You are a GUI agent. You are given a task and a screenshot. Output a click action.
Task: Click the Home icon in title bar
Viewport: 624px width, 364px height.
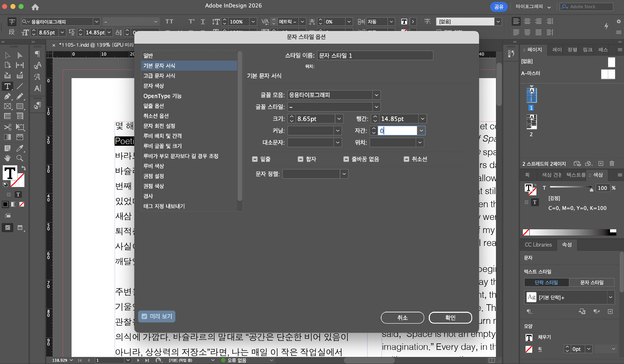click(35, 7)
